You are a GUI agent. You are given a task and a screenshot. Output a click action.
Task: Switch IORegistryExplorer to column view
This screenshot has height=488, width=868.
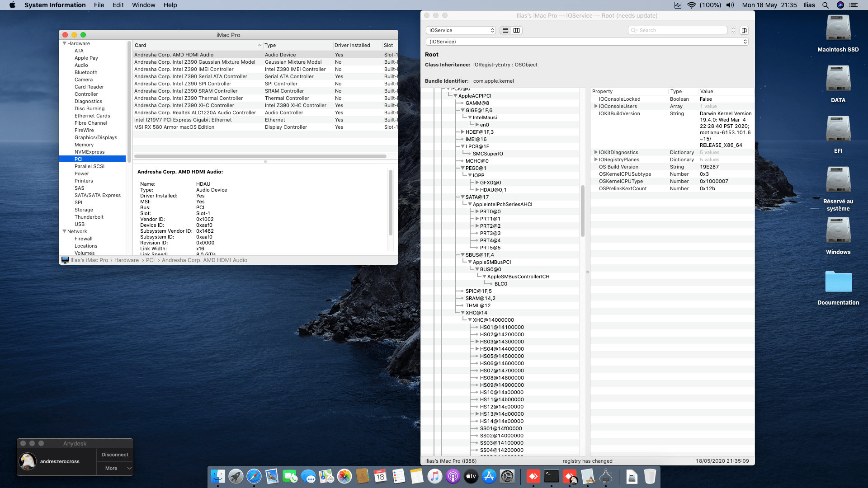[517, 30]
